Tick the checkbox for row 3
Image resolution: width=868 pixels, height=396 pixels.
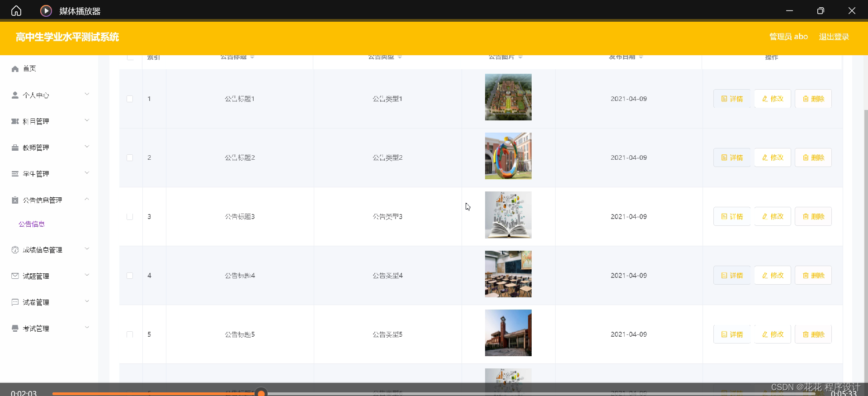tap(130, 216)
